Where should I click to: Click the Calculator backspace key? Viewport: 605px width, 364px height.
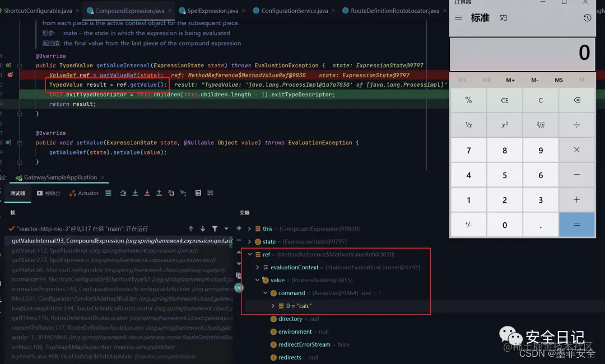577,100
